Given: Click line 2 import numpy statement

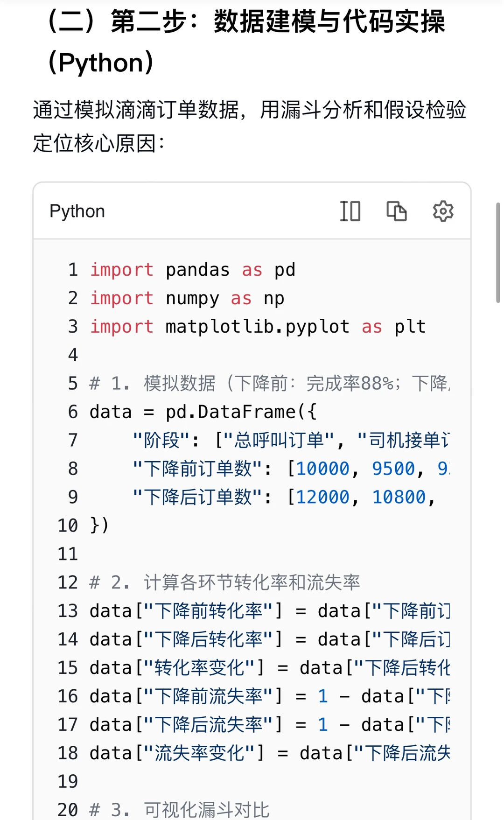Looking at the screenshot, I should 187,298.
